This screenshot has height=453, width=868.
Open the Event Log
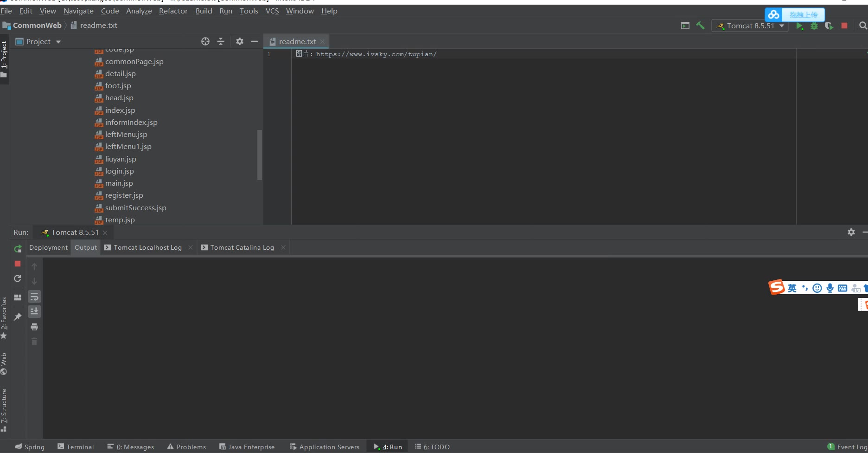pyautogui.click(x=848, y=447)
